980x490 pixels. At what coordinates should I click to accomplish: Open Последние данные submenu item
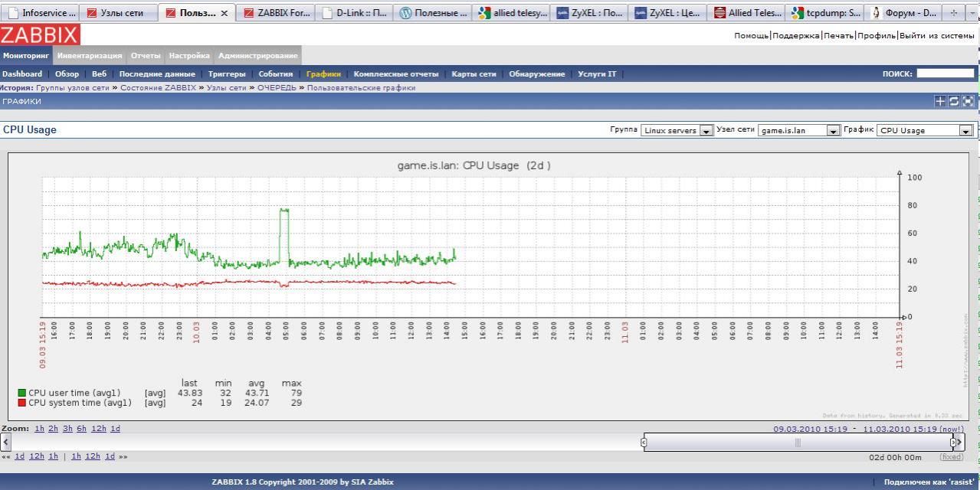tap(158, 74)
